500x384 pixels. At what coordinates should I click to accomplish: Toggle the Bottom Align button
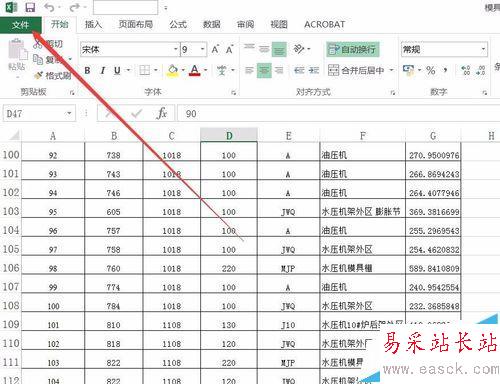coord(279,49)
